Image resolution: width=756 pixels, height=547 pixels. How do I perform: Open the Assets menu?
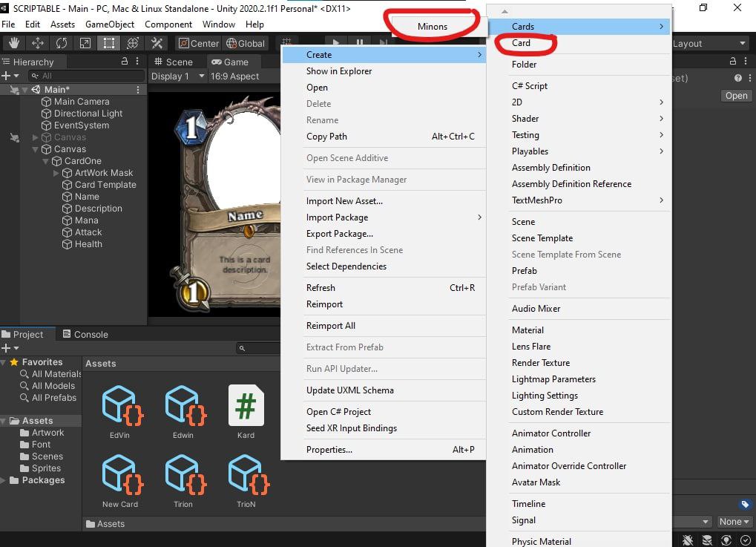(62, 24)
